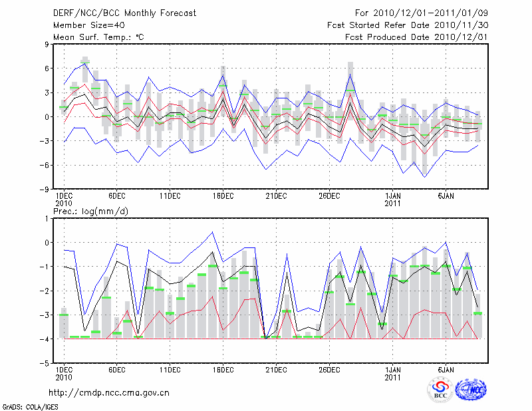This screenshot has width=532, height=411.
Task: Click 16DEC label on temperature chart axis
Action: (x=223, y=196)
